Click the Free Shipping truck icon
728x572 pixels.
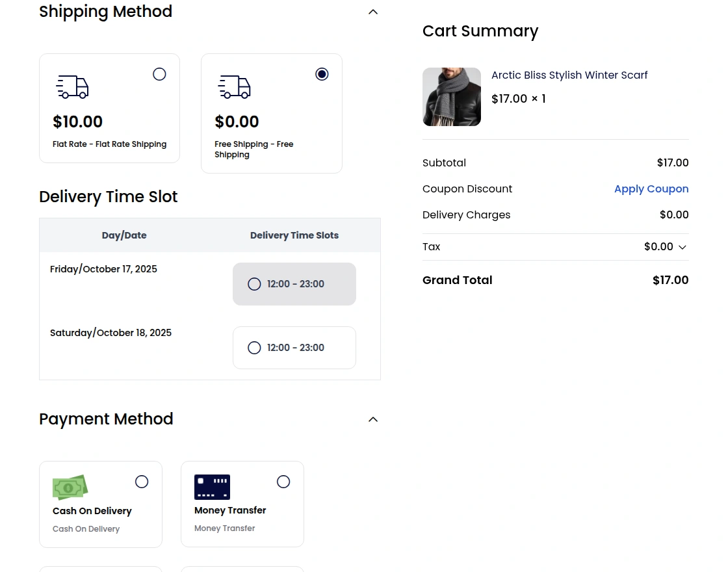click(x=234, y=86)
